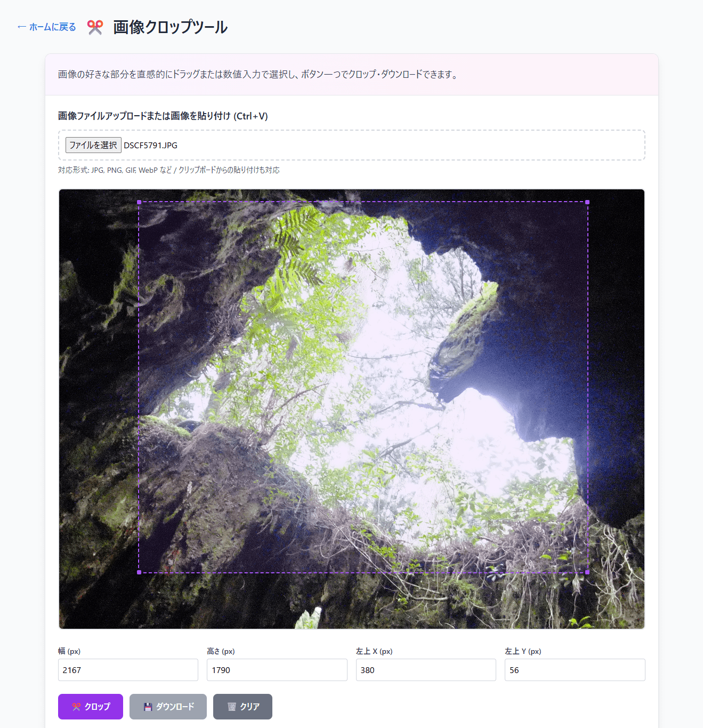The width and height of the screenshot is (703, 728).
Task: Pick the bottom-right crop selection handle
Action: 587,572
